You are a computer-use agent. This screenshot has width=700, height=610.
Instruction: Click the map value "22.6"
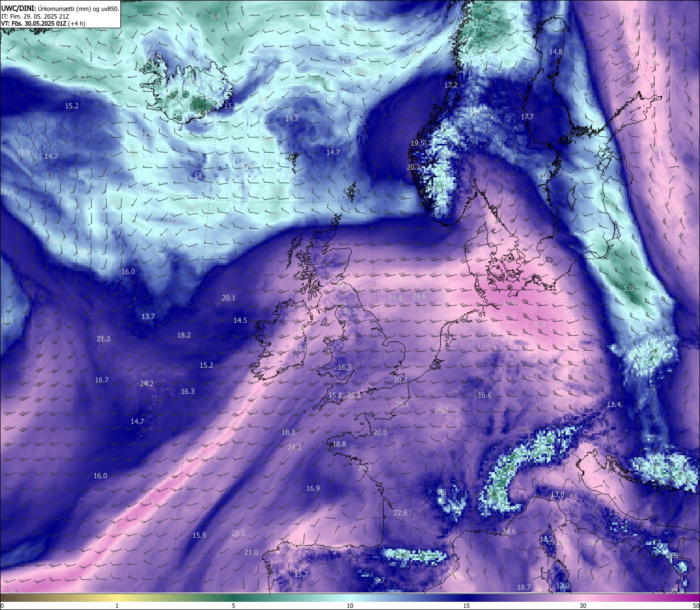click(400, 513)
